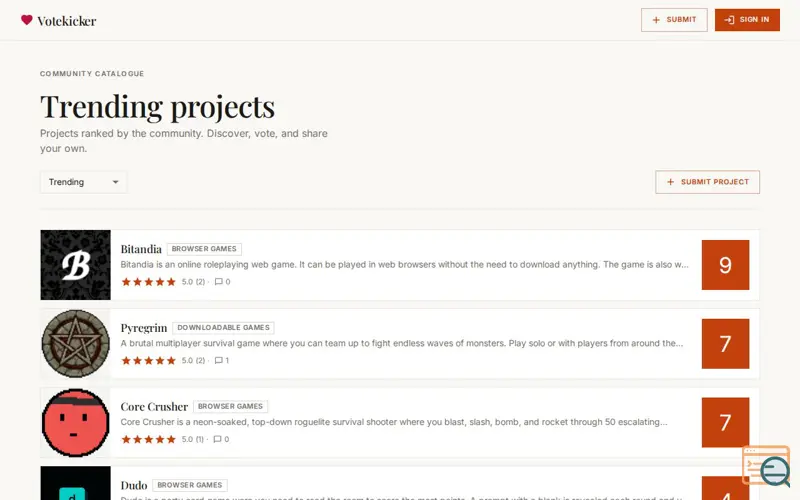Click the Community Catalogue label
Screen dimensions: 800x500
coord(92,73)
